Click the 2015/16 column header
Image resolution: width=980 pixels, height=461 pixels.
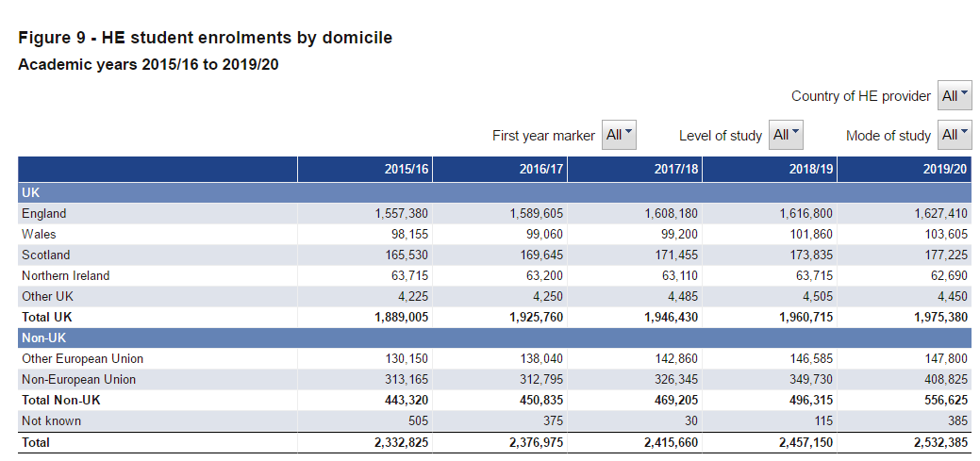pos(407,170)
